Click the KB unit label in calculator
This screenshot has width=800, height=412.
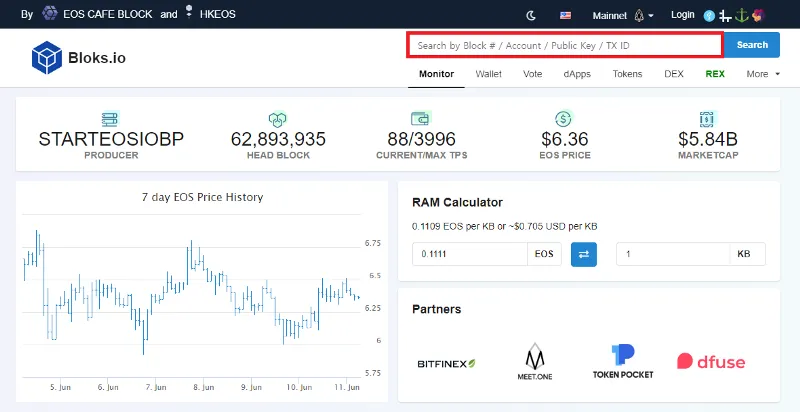tap(744, 254)
